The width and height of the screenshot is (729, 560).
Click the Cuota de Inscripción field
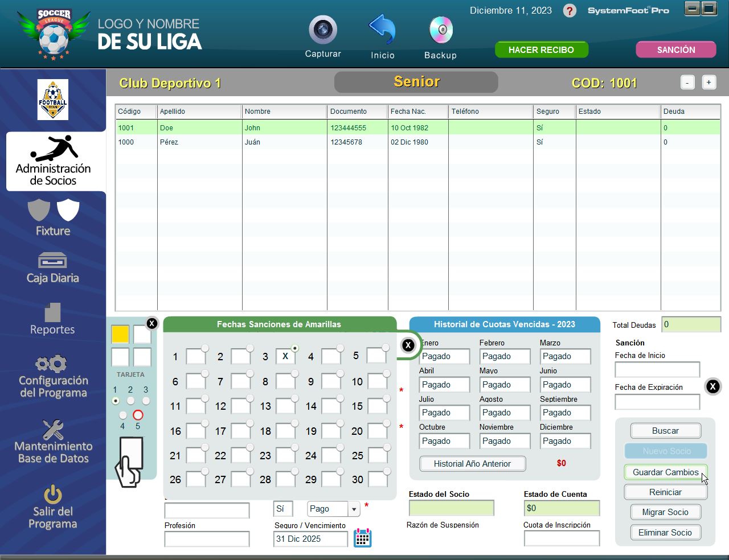tap(562, 538)
